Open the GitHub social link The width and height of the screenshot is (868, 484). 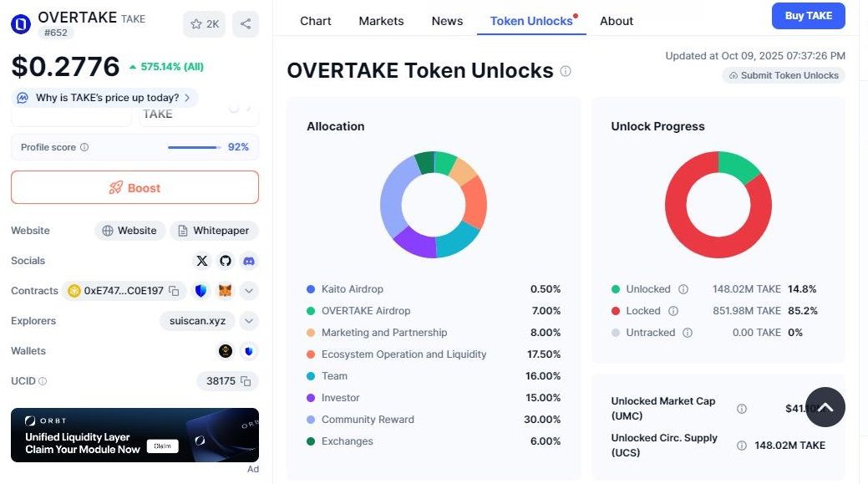click(225, 261)
